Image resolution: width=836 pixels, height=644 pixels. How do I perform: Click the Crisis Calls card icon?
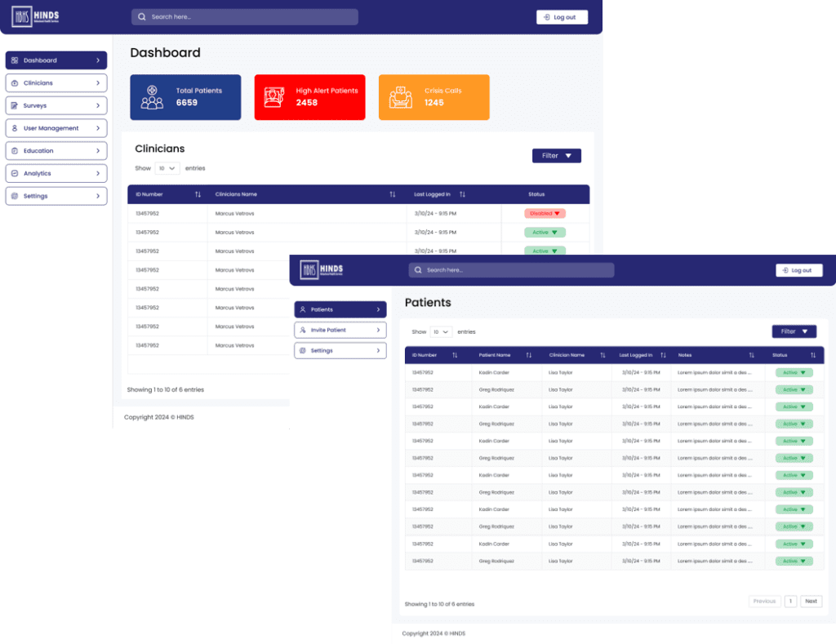pos(400,97)
